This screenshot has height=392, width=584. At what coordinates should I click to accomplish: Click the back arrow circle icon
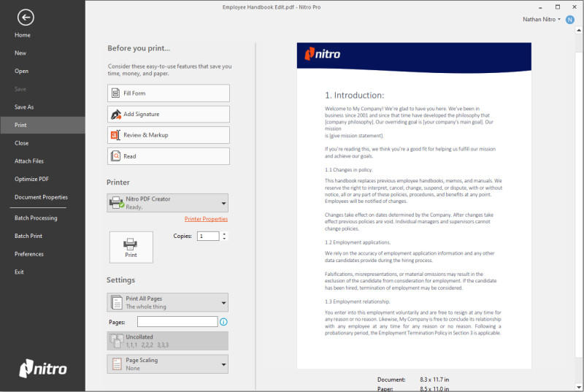point(26,17)
